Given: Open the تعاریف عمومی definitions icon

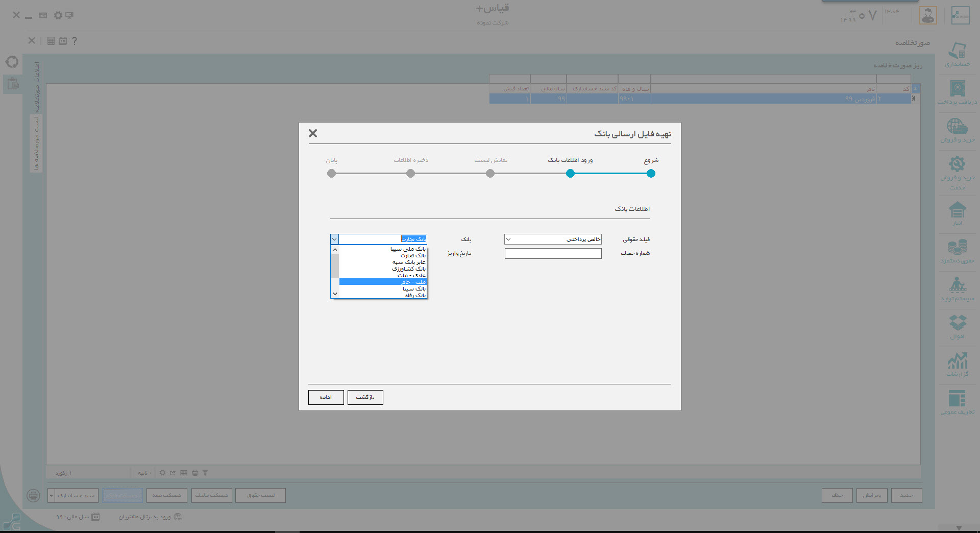Looking at the screenshot, I should pyautogui.click(x=957, y=398).
